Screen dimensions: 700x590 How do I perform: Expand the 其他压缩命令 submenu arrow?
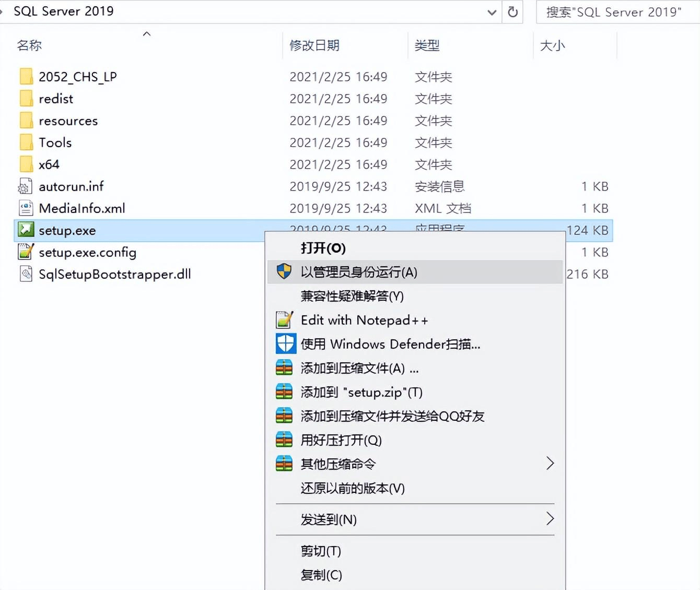click(550, 463)
